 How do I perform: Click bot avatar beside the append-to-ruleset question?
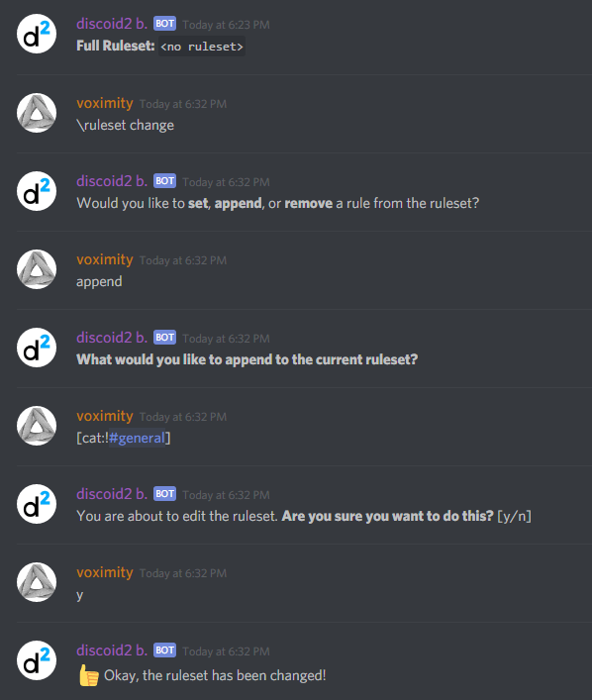pos(37,348)
